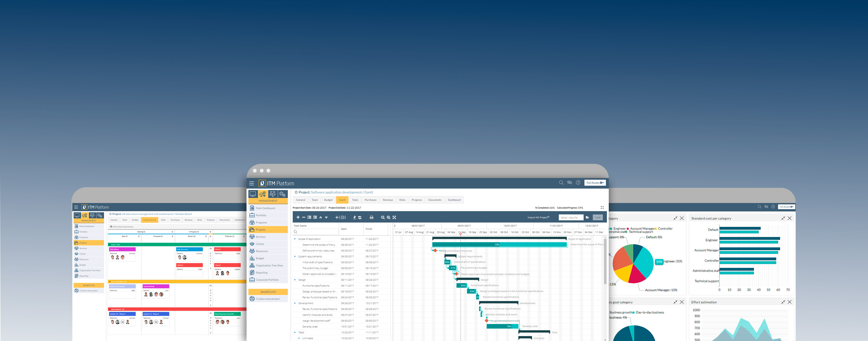Click the help question mark icon
Viewport: 868px width, 341px height.
578,183
